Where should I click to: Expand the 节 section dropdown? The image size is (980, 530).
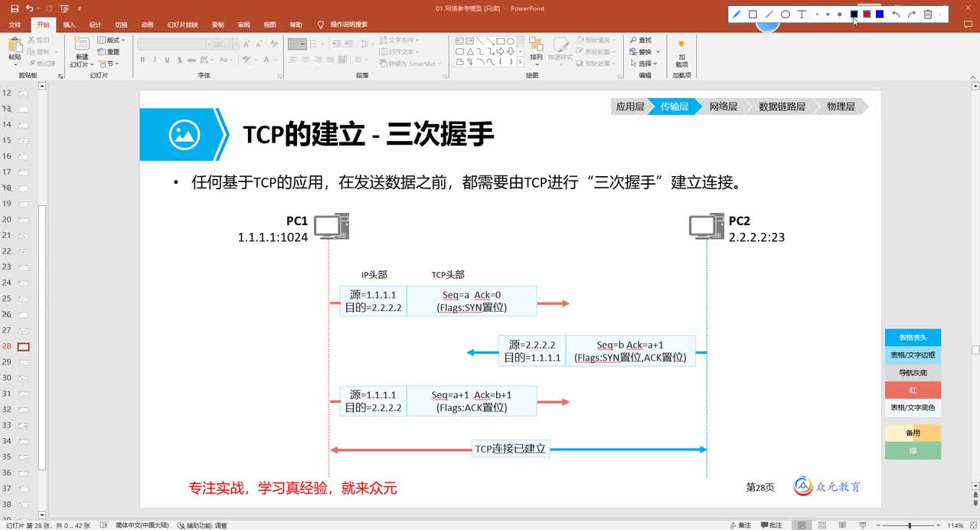point(108,64)
